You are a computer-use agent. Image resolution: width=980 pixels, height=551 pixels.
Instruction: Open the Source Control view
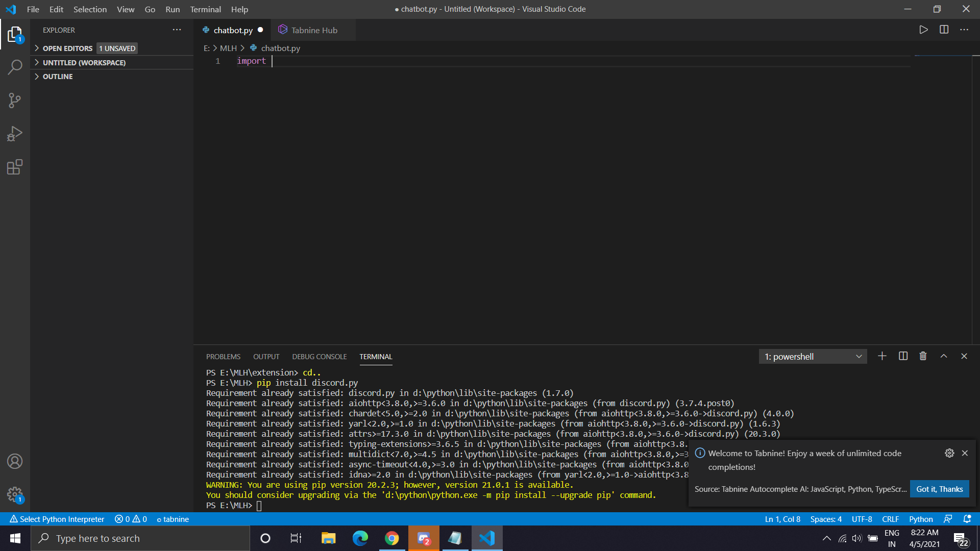15,100
